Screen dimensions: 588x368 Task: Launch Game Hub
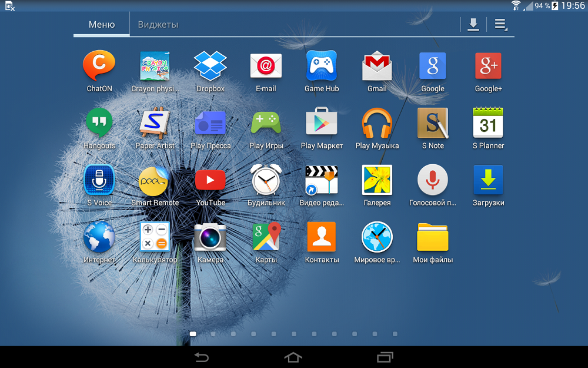pyautogui.click(x=322, y=67)
